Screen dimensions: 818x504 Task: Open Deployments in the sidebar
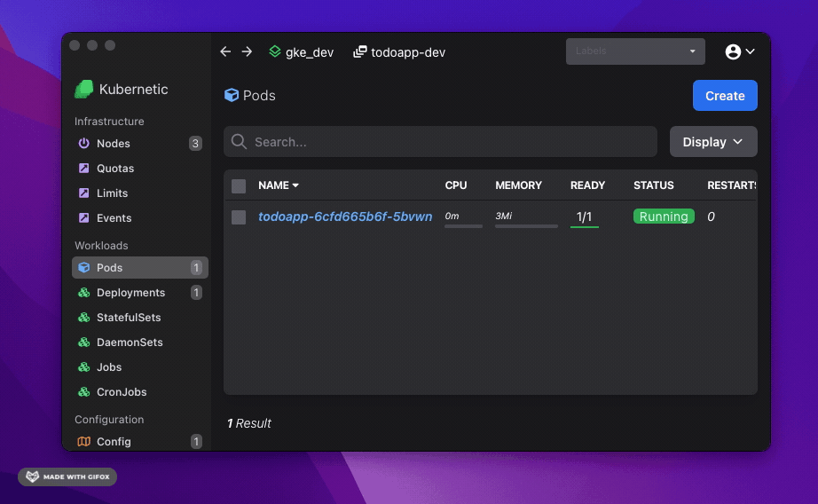tap(140, 292)
